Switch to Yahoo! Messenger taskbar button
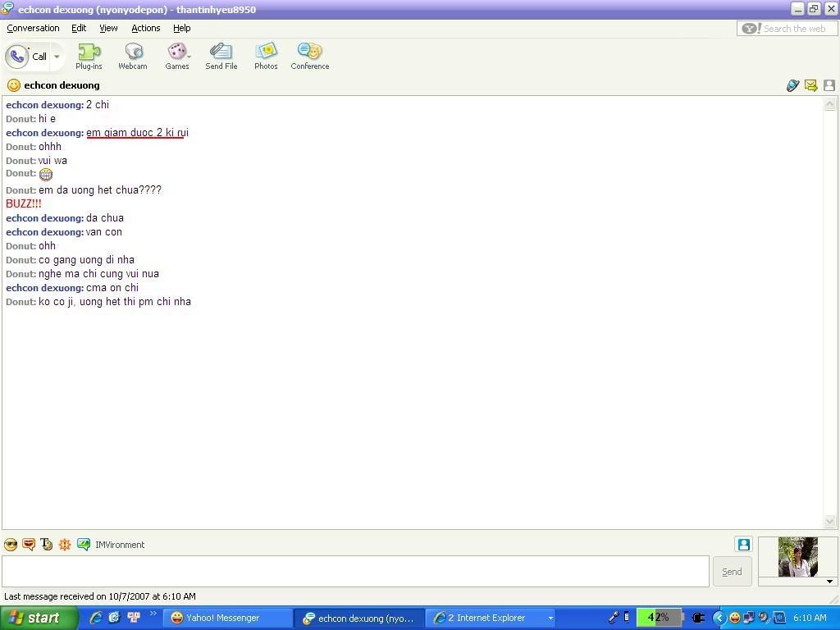The image size is (840, 630). click(221, 619)
